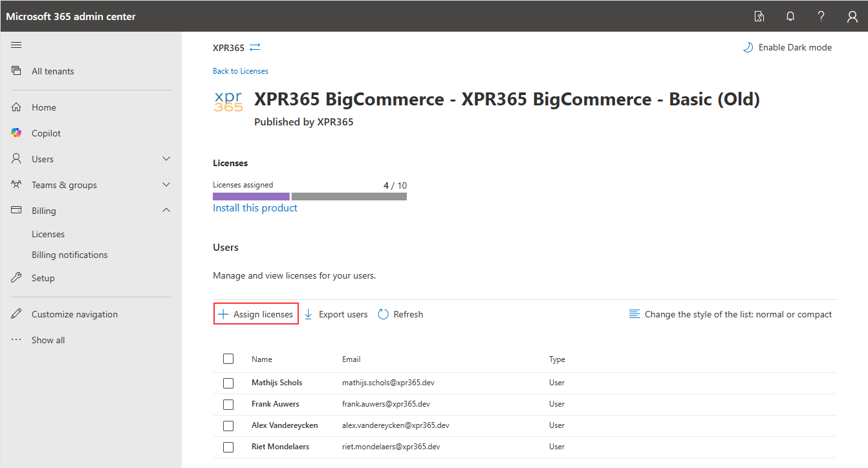Go to Billing notifications
868x468 pixels.
pos(69,255)
